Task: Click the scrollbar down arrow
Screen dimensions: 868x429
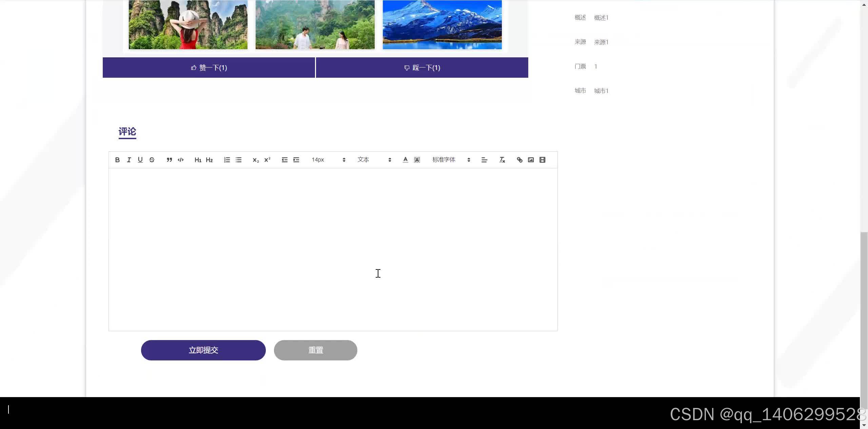Action: point(864,425)
